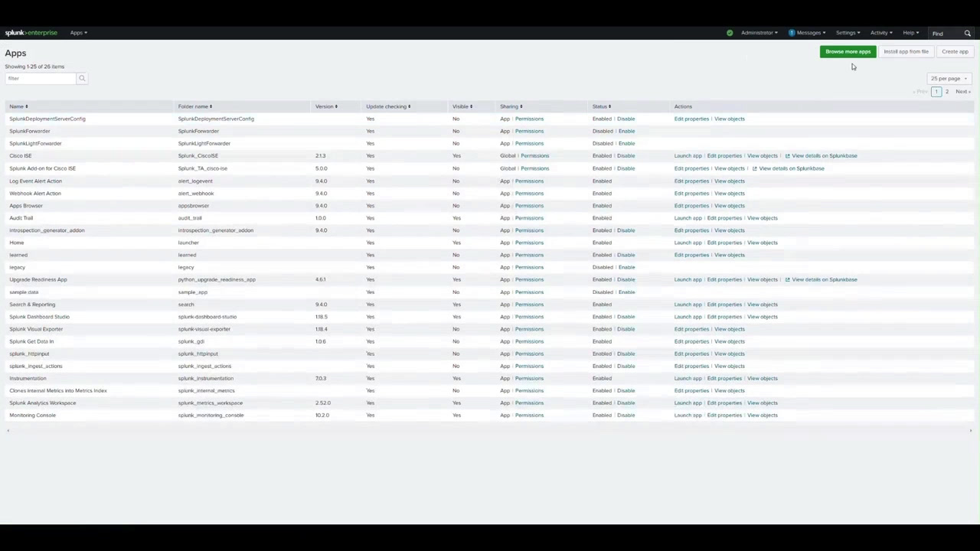
Task: Enable the legacy app
Action: pos(626,267)
